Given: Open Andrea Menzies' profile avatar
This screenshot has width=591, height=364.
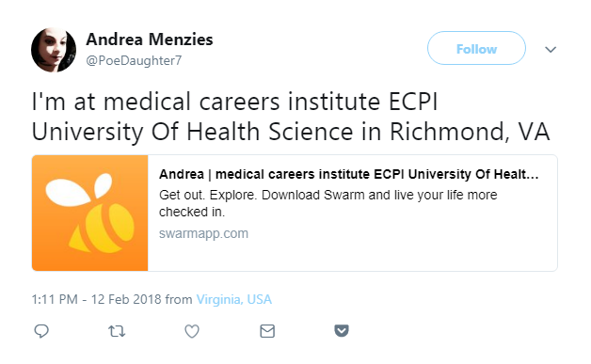Looking at the screenshot, I should point(54,50).
